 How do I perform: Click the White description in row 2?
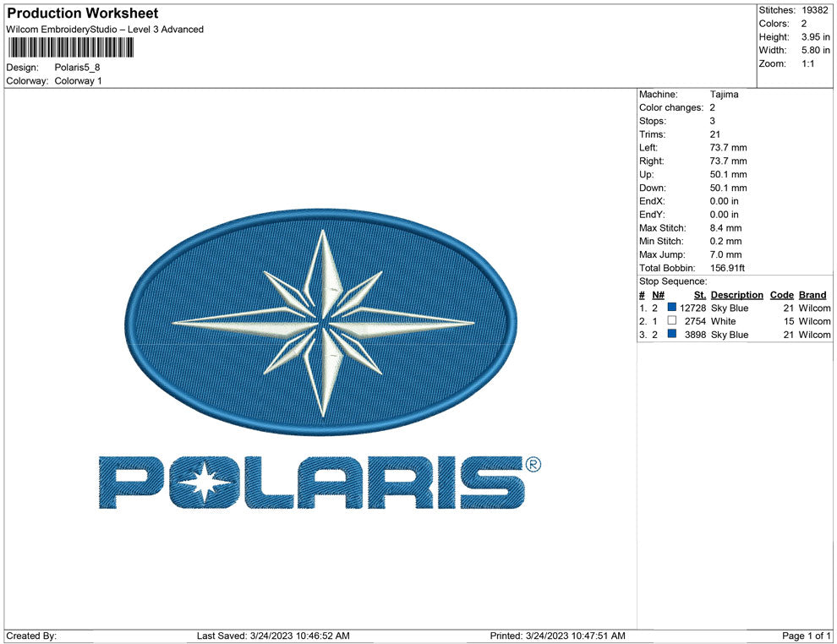724,321
